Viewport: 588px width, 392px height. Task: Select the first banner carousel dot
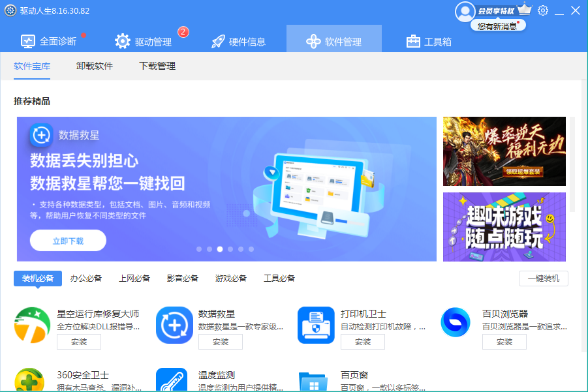[199, 249]
